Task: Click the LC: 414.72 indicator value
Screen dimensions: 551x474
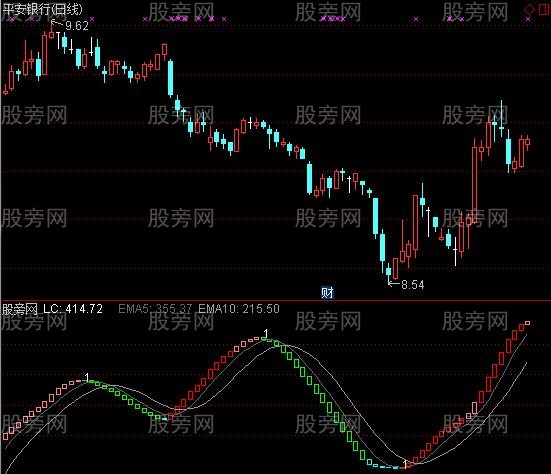Action: [73, 309]
